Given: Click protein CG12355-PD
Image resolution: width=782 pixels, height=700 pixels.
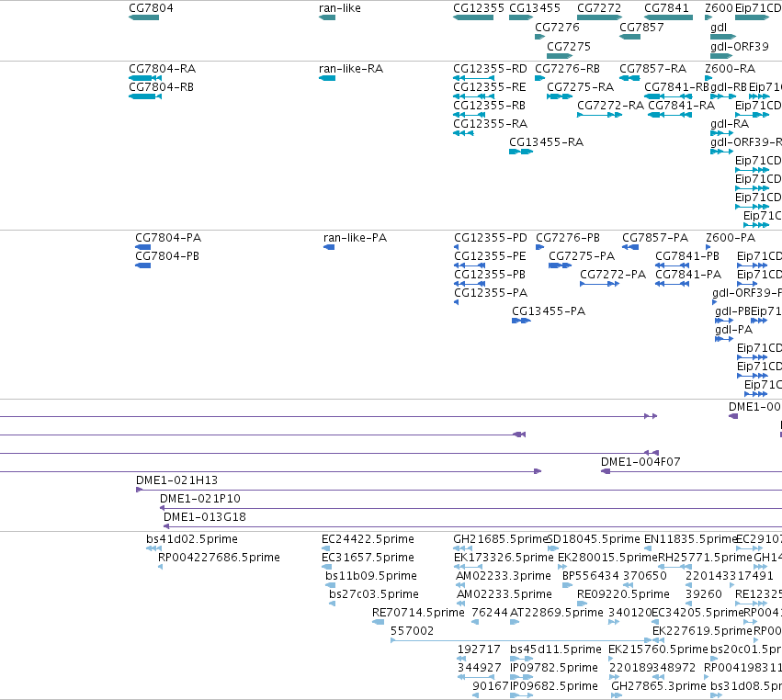Looking at the screenshot, I should click(491, 238).
